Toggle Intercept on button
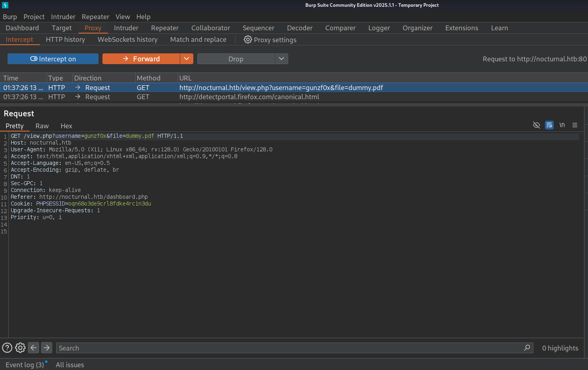The image size is (588, 370). click(x=53, y=59)
